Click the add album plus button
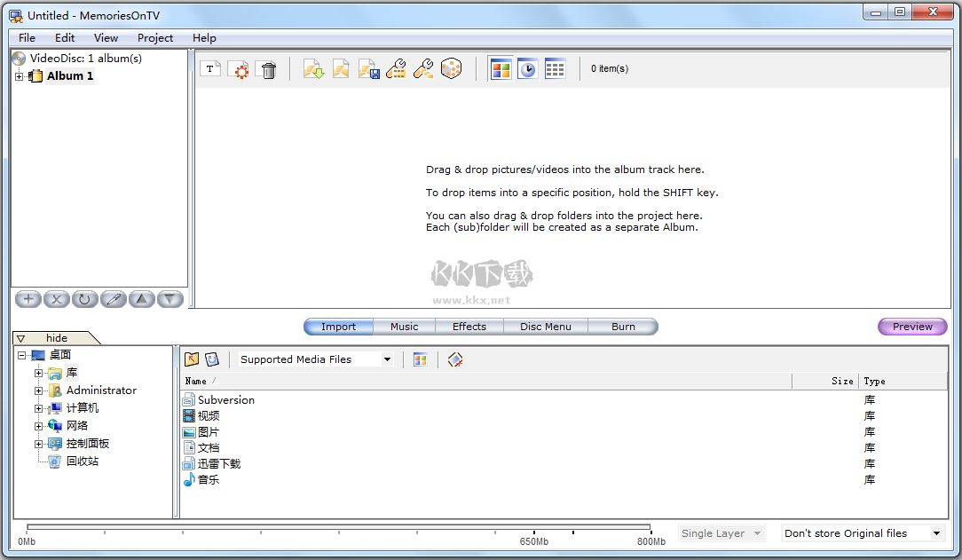 pyautogui.click(x=28, y=299)
